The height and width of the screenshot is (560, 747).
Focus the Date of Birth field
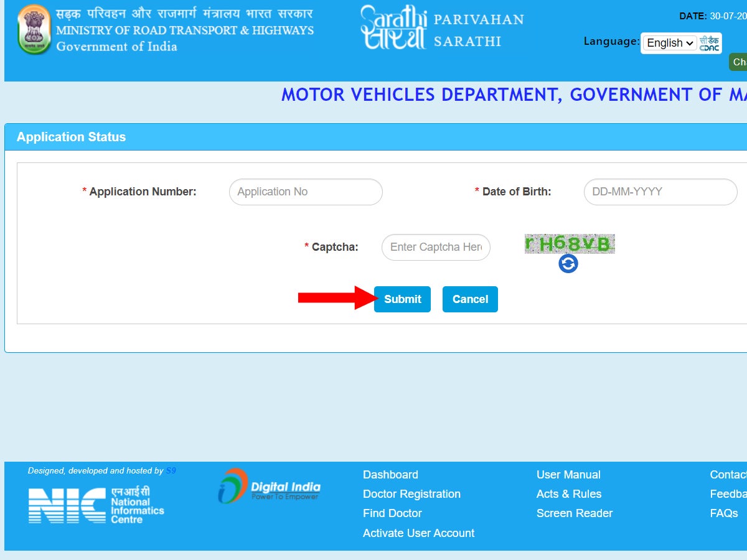[660, 192]
